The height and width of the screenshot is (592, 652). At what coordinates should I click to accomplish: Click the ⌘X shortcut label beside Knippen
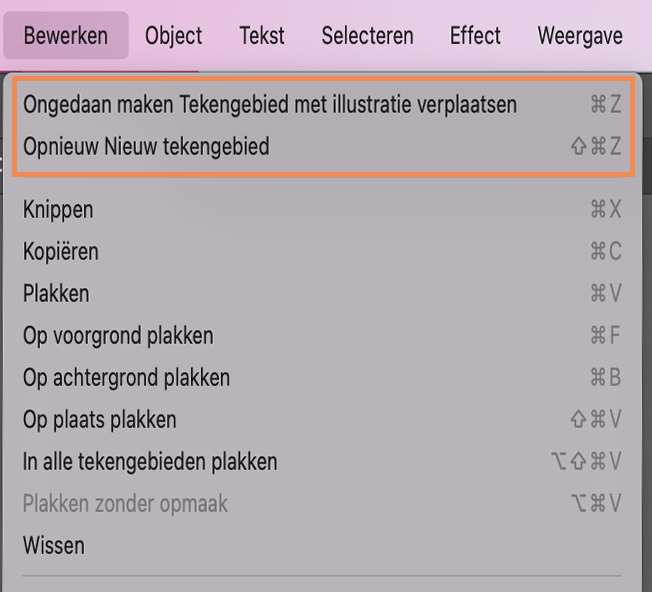605,210
